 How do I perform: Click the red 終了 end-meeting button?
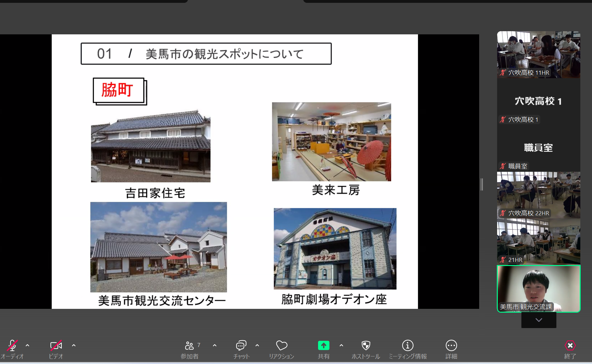tap(571, 346)
